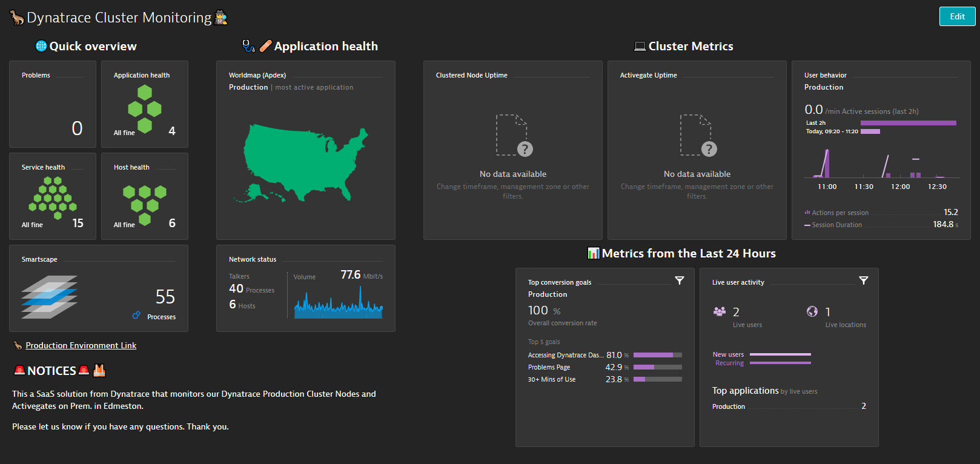The width and height of the screenshot is (980, 464).
Task: Click the Last 2h purple bar
Action: coord(909,123)
